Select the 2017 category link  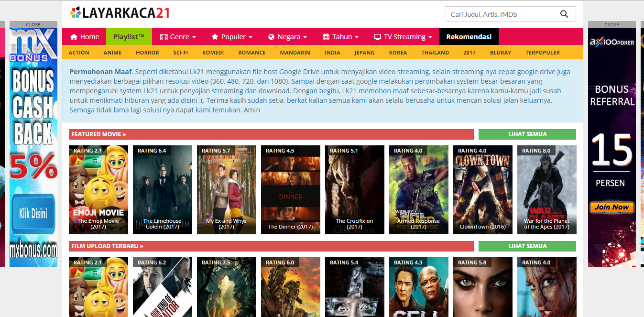469,53
